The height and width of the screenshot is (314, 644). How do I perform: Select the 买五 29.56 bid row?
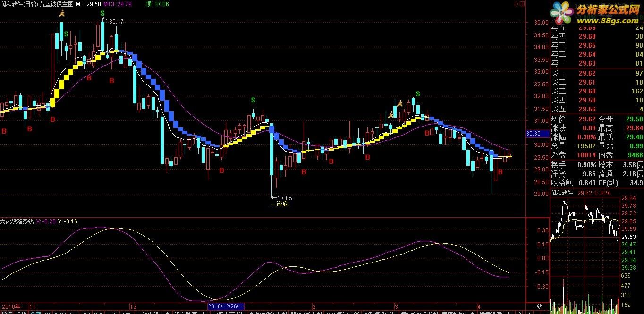[x=597, y=109]
